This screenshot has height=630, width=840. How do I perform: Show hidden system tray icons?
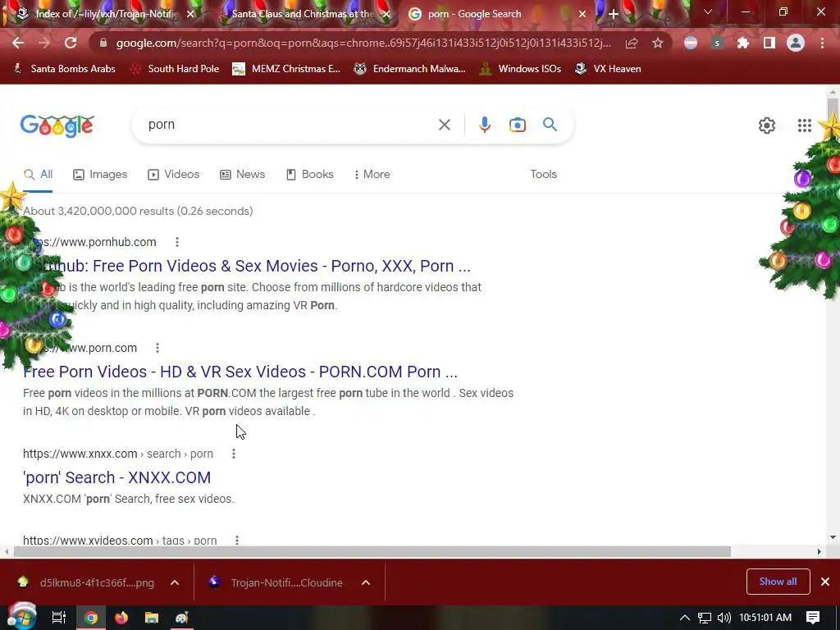click(x=685, y=618)
